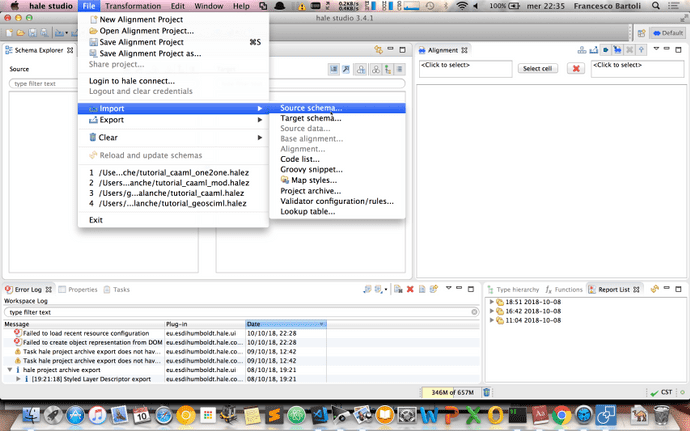
Task: Open the Transformation menu
Action: 132,6
